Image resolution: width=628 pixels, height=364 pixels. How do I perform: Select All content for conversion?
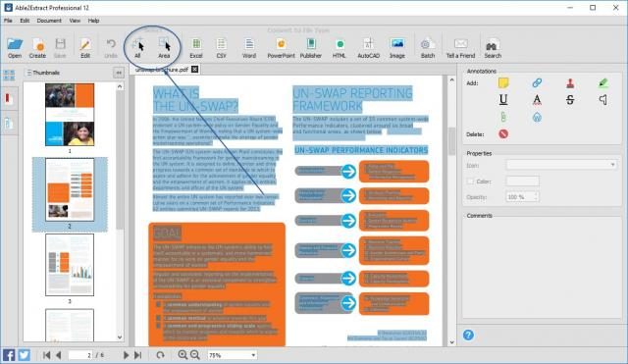pos(137,48)
